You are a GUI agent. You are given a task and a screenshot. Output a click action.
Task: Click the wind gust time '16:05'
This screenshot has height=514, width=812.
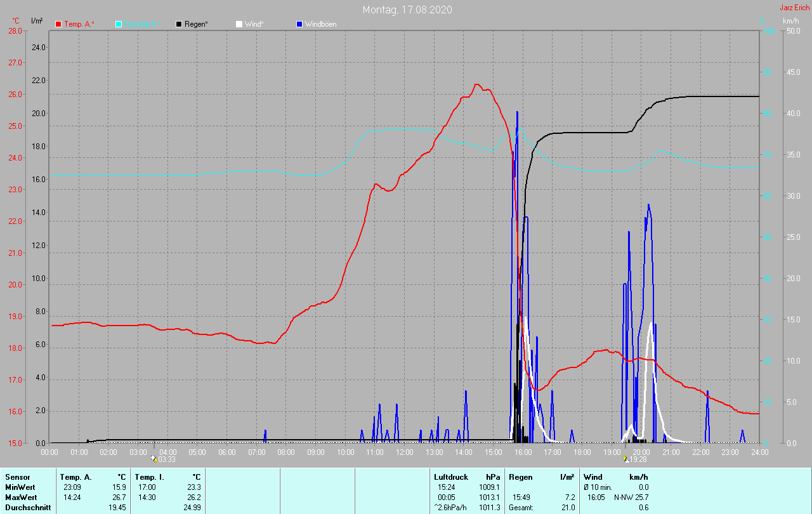pyautogui.click(x=596, y=497)
